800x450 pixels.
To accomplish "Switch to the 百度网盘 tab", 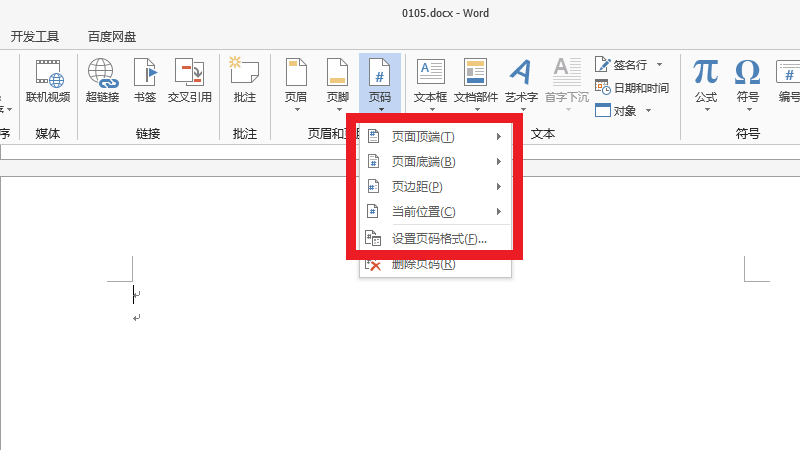I will pos(112,37).
